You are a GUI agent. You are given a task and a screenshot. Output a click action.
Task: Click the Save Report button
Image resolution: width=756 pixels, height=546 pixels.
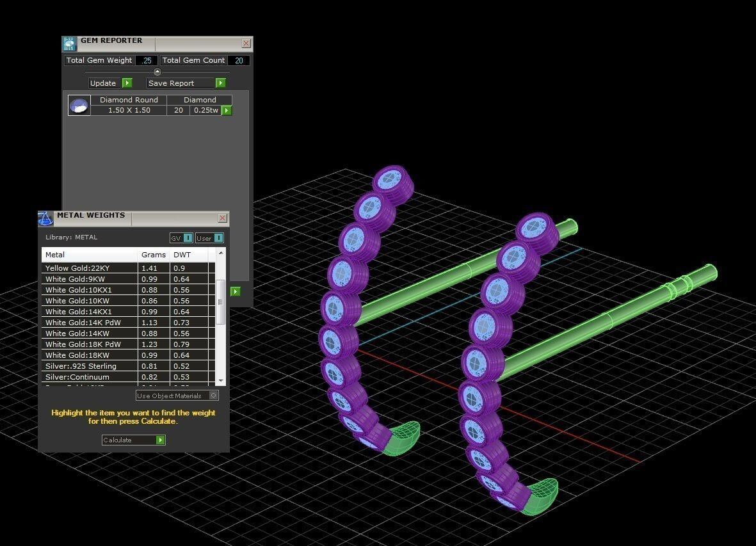click(x=186, y=83)
